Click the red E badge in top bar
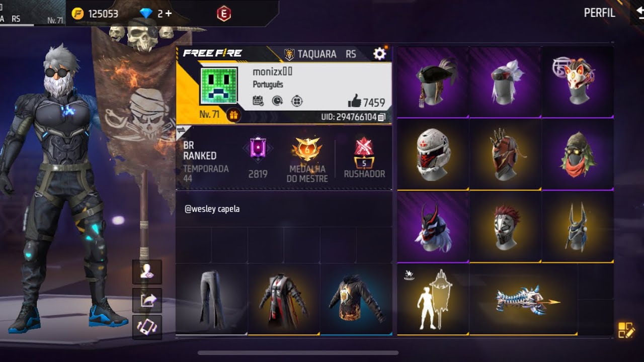 [224, 14]
